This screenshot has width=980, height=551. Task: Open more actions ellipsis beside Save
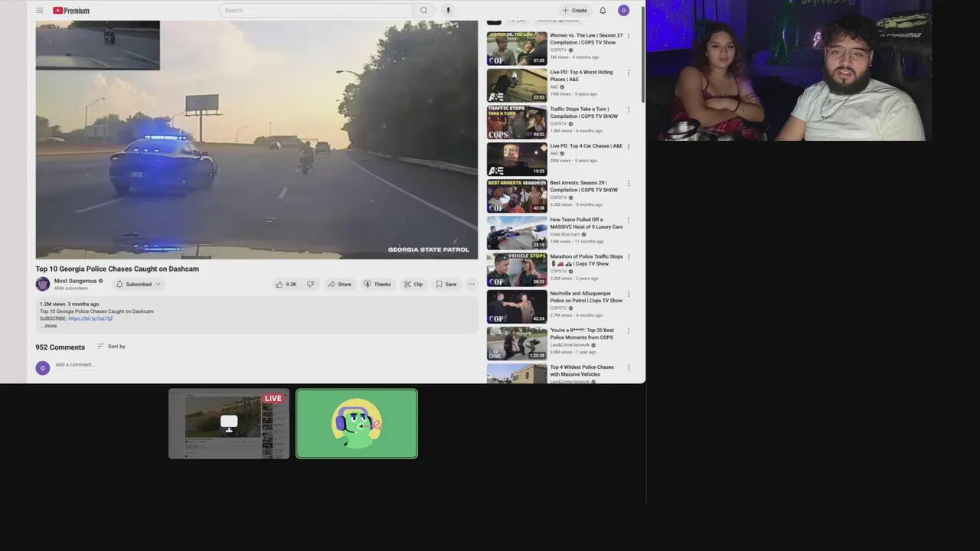click(x=472, y=284)
